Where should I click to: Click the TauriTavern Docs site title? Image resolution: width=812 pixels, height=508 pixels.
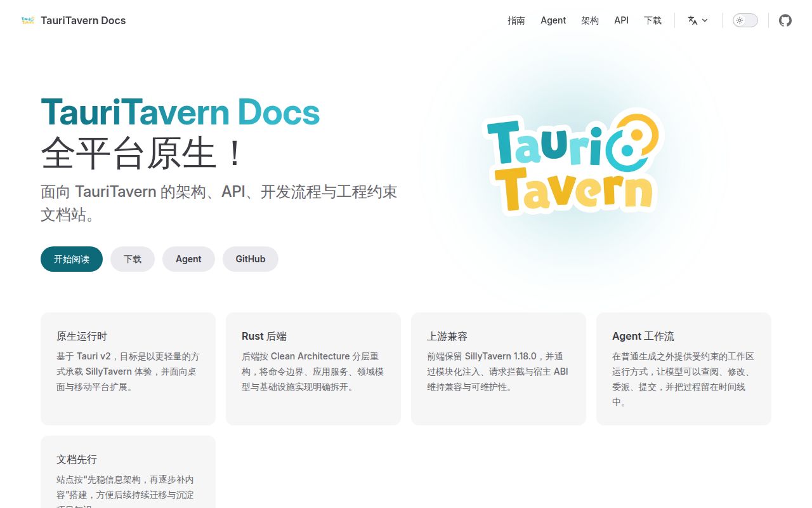pyautogui.click(x=83, y=20)
